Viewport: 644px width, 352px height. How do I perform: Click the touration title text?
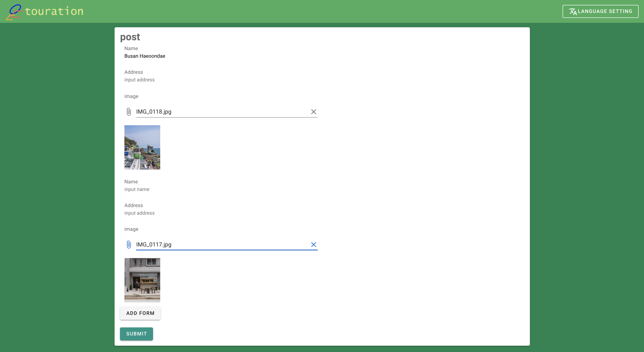(54, 11)
